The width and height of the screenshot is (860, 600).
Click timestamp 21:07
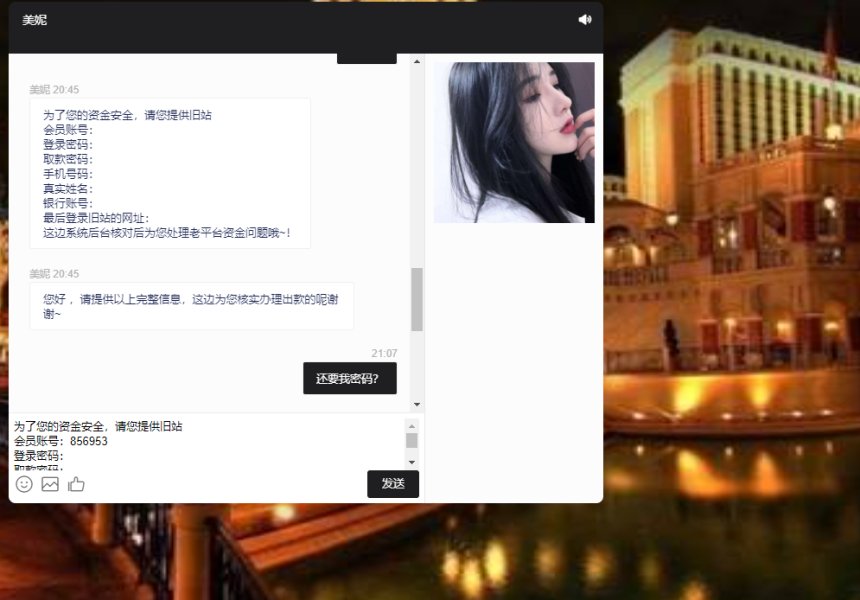coord(384,353)
